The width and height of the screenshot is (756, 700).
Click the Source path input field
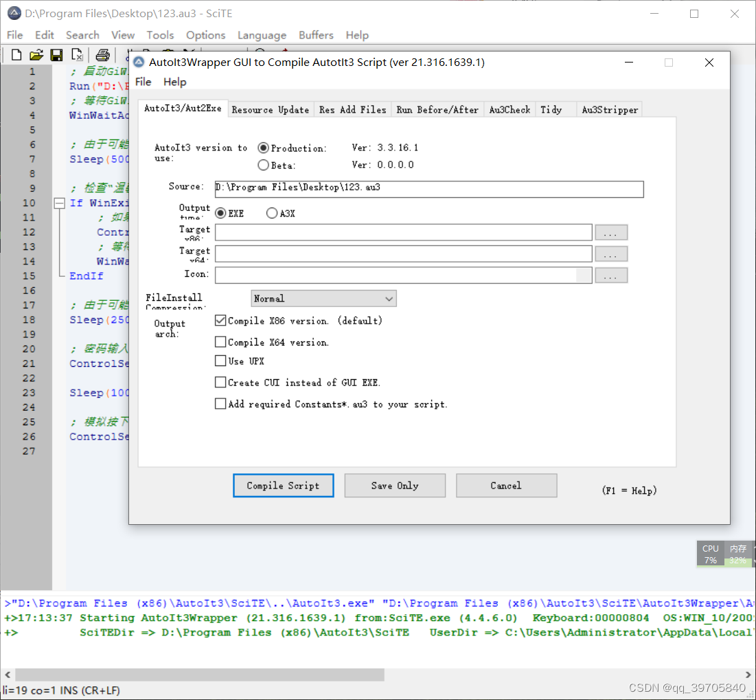429,189
